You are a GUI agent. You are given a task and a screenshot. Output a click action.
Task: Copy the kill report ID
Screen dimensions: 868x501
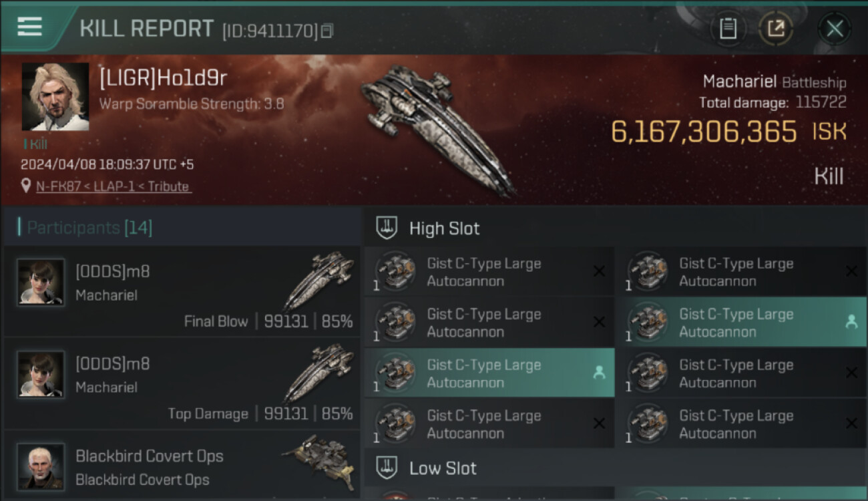click(x=327, y=31)
